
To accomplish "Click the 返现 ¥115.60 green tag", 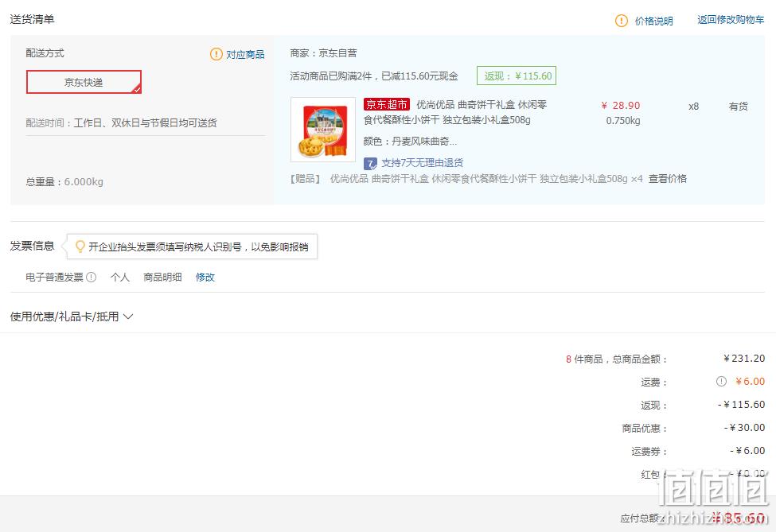I will pos(517,76).
